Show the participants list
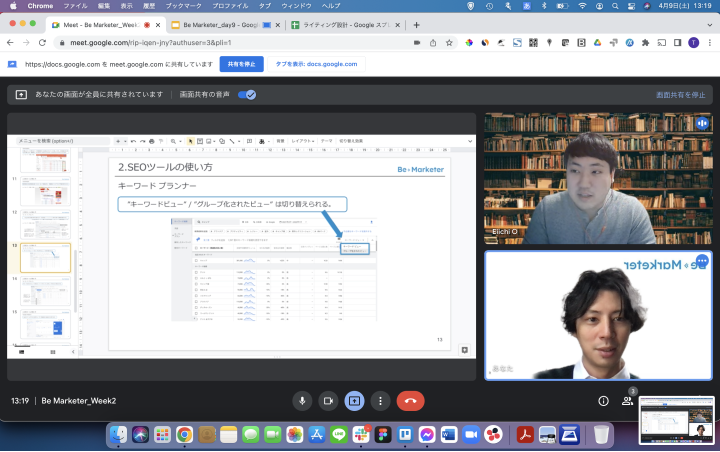The image size is (720, 452). pos(628,400)
